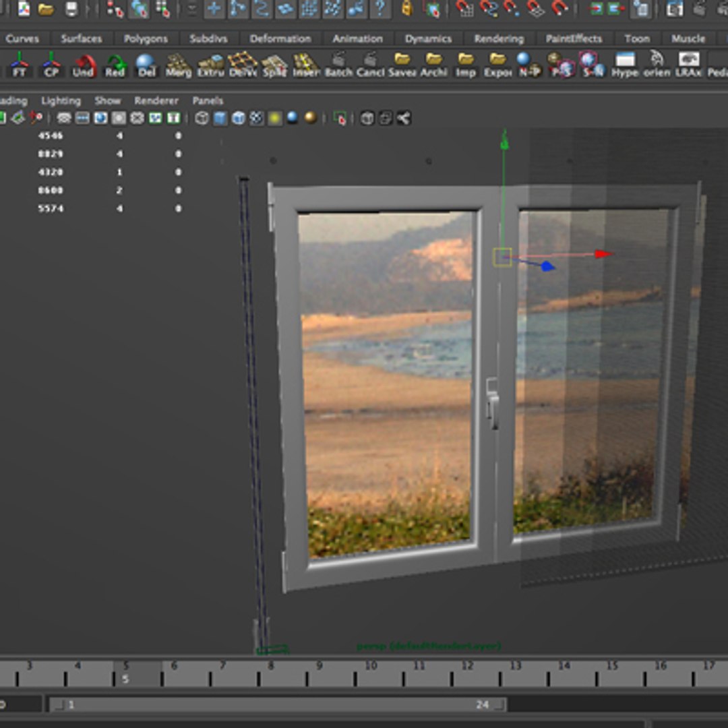Switch to the Curves shelf tab
728x728 pixels.
point(22,38)
